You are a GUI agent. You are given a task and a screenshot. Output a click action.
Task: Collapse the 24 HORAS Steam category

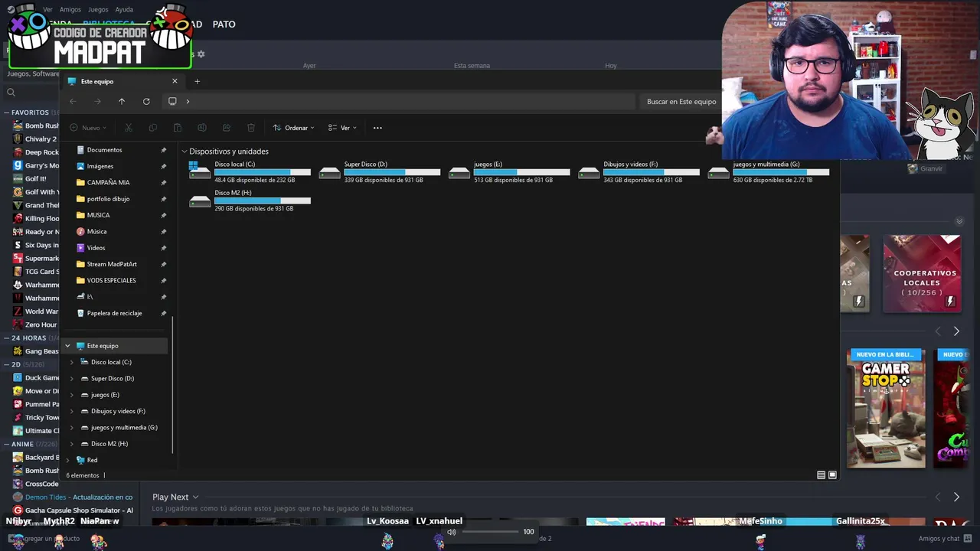coord(6,338)
